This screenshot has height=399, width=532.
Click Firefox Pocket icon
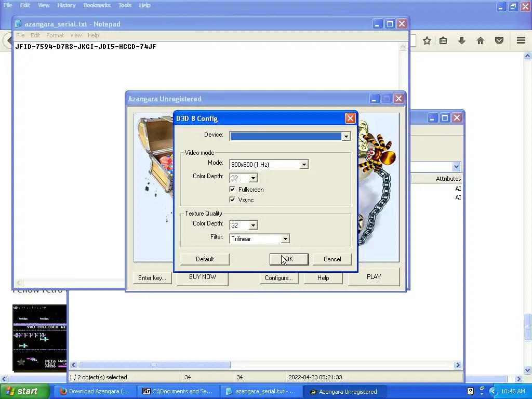[x=499, y=41]
